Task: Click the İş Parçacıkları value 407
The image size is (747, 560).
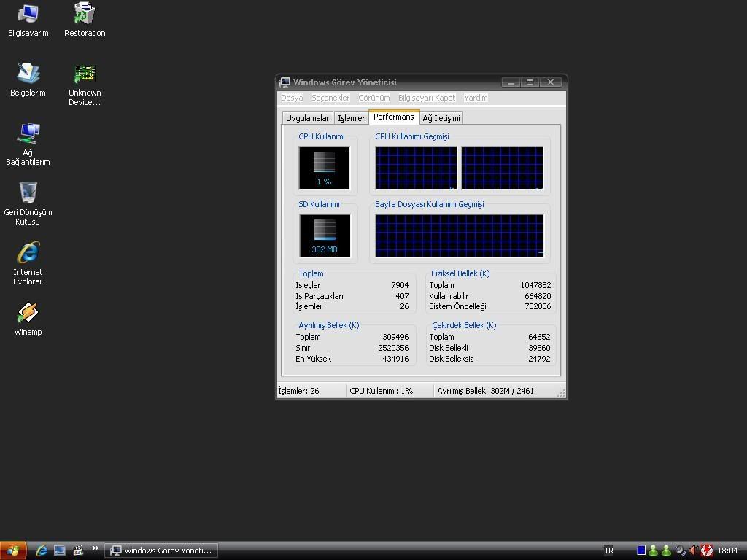Action: tap(402, 296)
